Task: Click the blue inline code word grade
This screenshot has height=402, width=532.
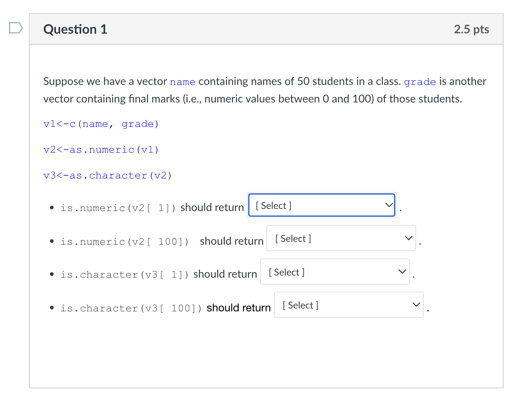Action: click(x=420, y=82)
